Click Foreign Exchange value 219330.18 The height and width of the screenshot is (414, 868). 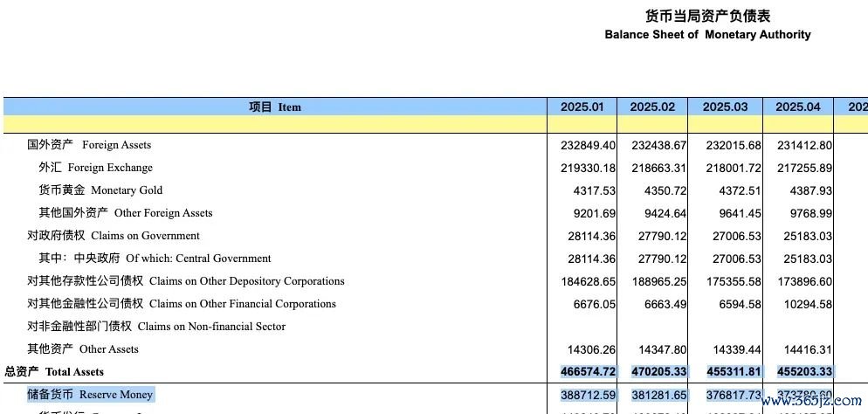point(588,169)
